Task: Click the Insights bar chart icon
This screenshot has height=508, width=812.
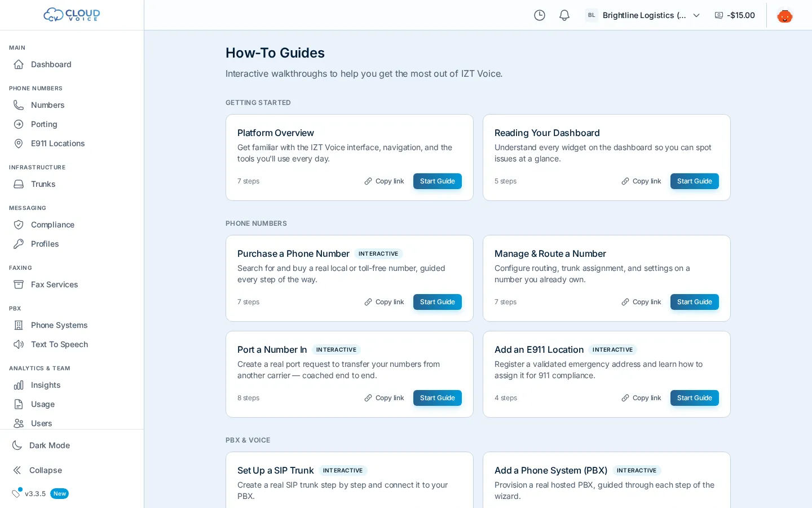Action: point(19,385)
